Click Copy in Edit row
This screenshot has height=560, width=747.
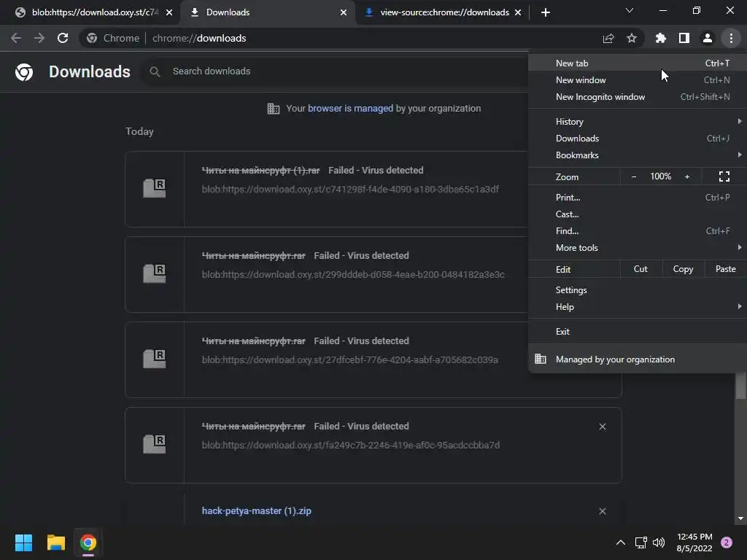[x=683, y=269]
